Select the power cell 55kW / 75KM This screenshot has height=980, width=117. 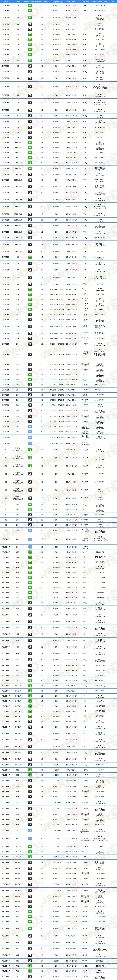tap(71, 24)
